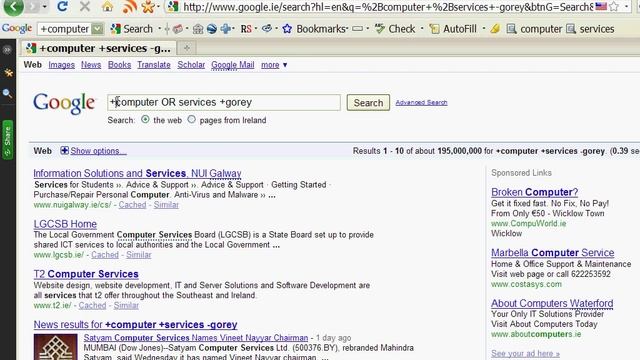Click the blue plus-shaped toolbar icon
The width and height of the screenshot is (640, 360).
pos(226,29)
